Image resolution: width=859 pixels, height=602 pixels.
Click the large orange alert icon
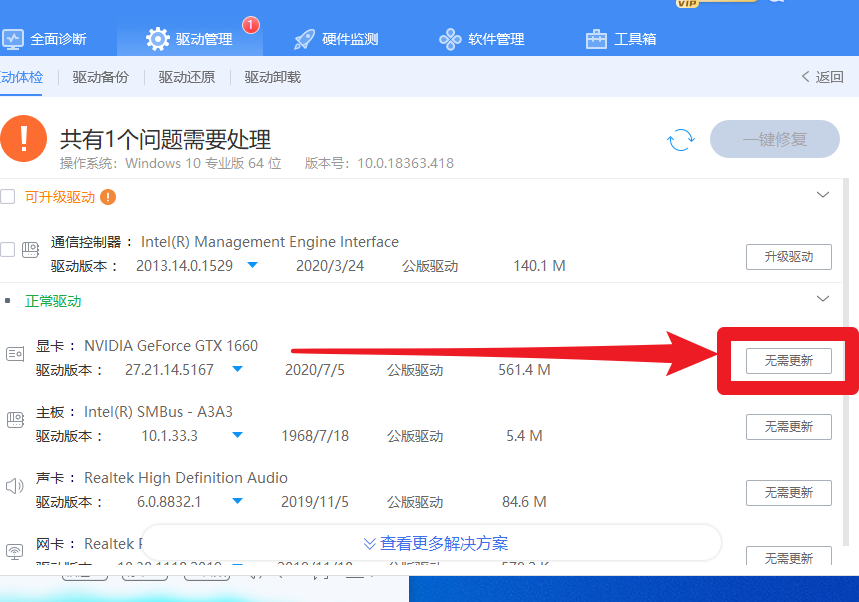pyautogui.click(x=24, y=139)
